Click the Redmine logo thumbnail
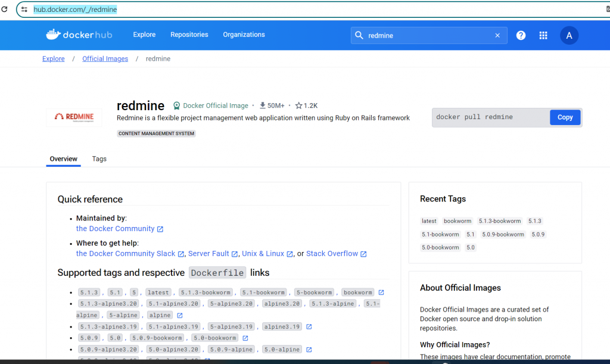The height and width of the screenshot is (364, 610). [74, 117]
